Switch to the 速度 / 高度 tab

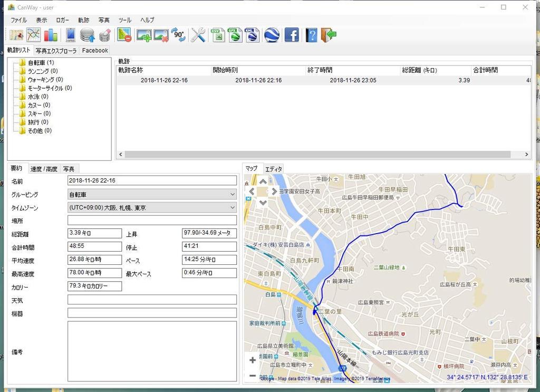pos(44,169)
